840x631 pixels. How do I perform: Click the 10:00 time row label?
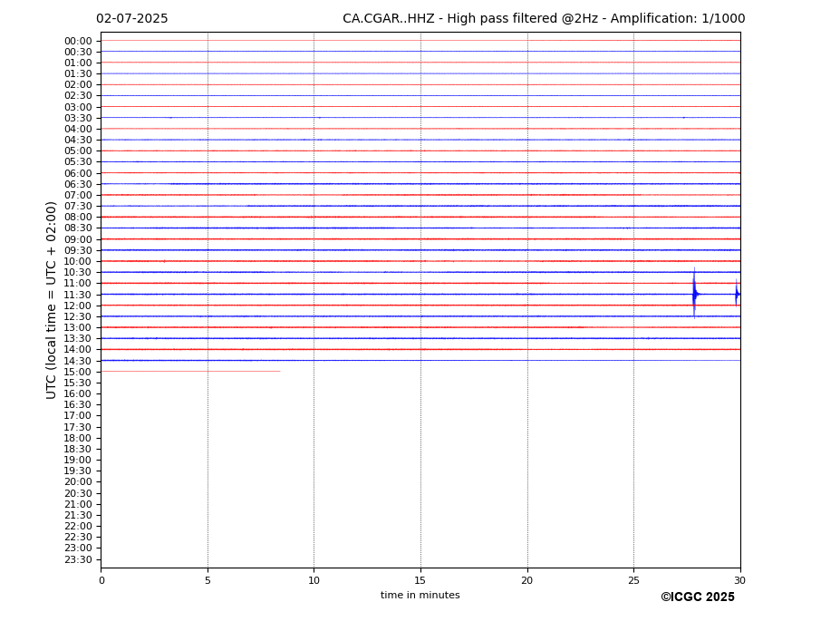78,262
